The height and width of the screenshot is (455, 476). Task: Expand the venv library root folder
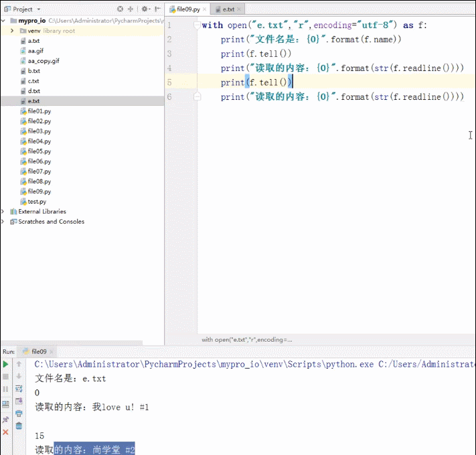[12, 31]
